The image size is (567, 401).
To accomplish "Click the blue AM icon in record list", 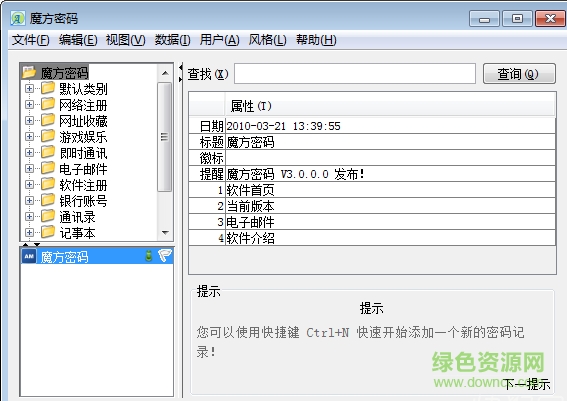I will click(x=29, y=256).
